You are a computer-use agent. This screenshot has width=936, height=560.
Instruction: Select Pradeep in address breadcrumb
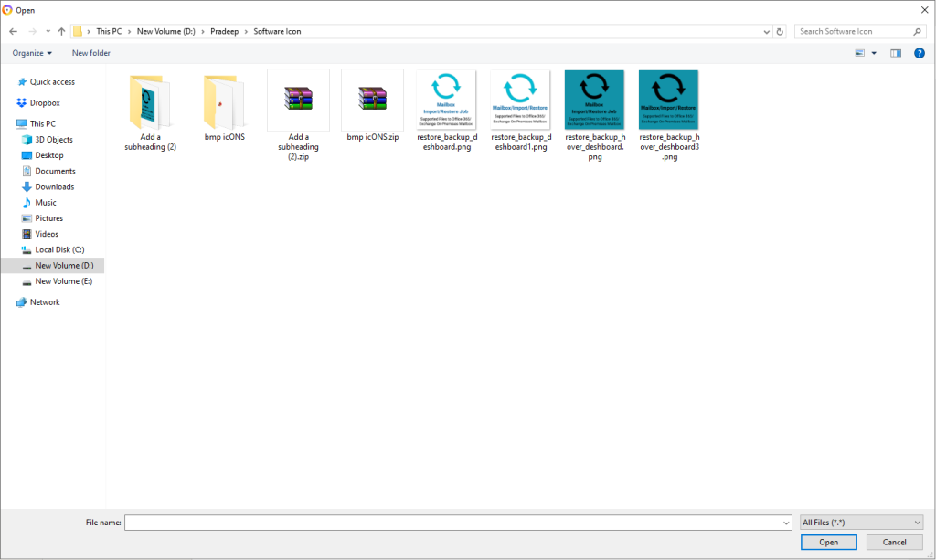[225, 32]
